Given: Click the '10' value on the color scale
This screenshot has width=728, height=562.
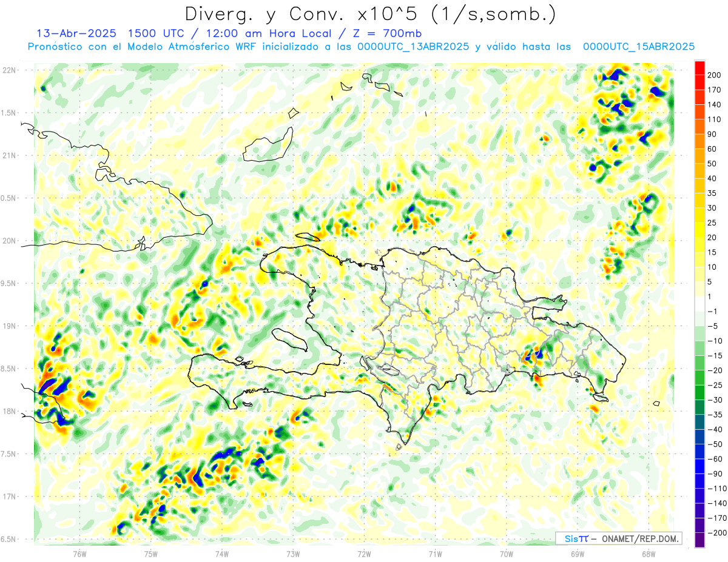Looking at the screenshot, I should [x=712, y=267].
